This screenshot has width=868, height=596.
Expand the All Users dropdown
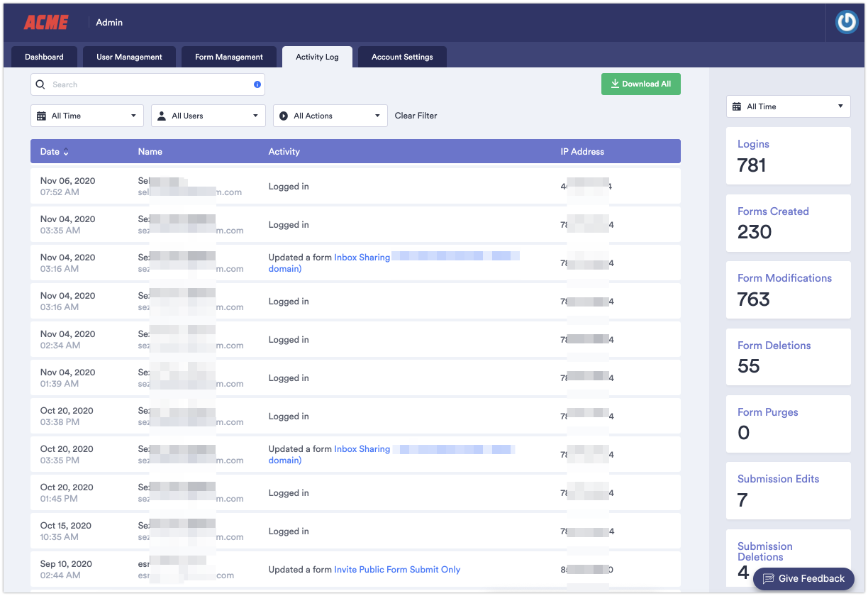click(255, 116)
